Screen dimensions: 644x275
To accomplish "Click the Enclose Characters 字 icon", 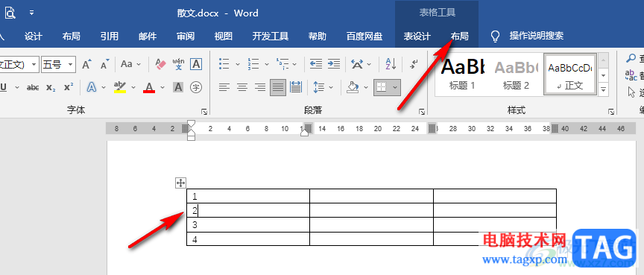I will pos(196,87).
